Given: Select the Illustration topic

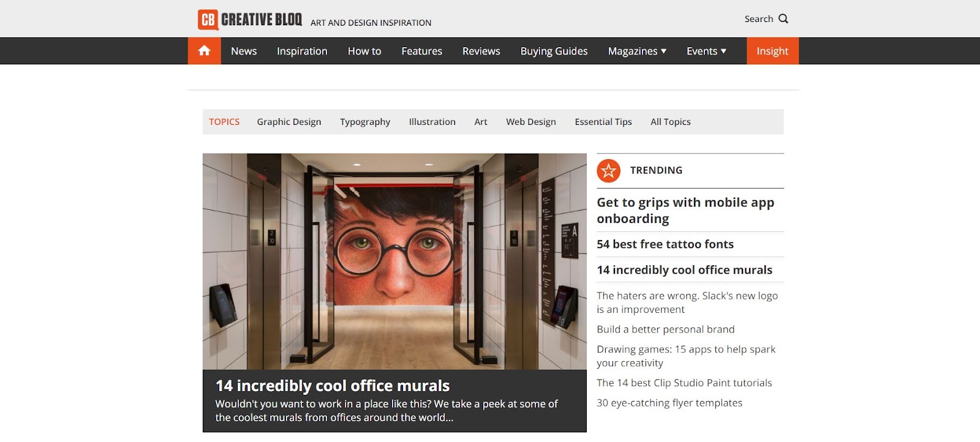Looking at the screenshot, I should coord(432,122).
